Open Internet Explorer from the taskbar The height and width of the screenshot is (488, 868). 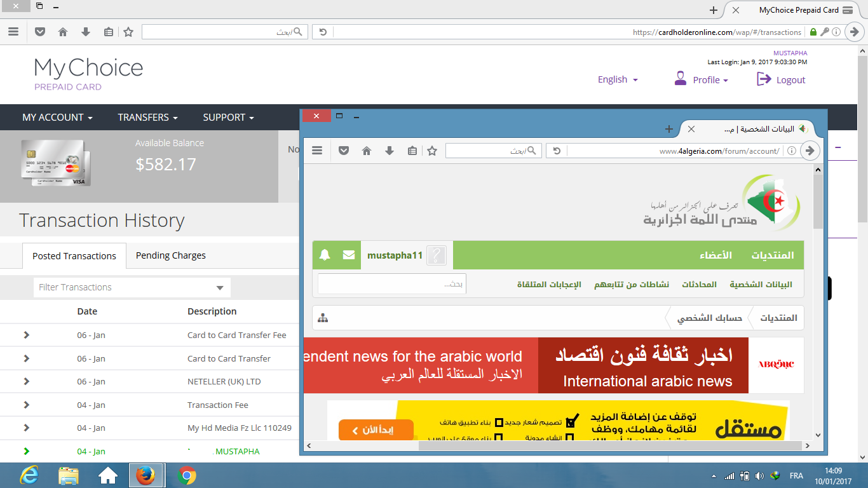tap(29, 475)
